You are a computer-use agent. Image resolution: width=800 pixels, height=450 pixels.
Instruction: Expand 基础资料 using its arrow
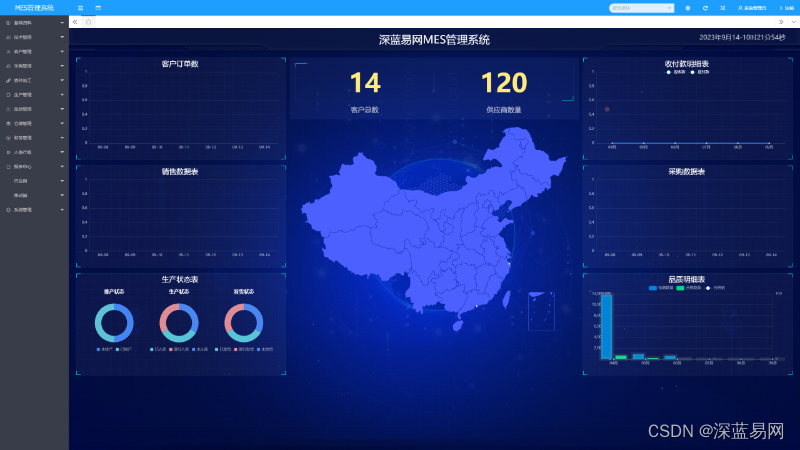[62, 23]
